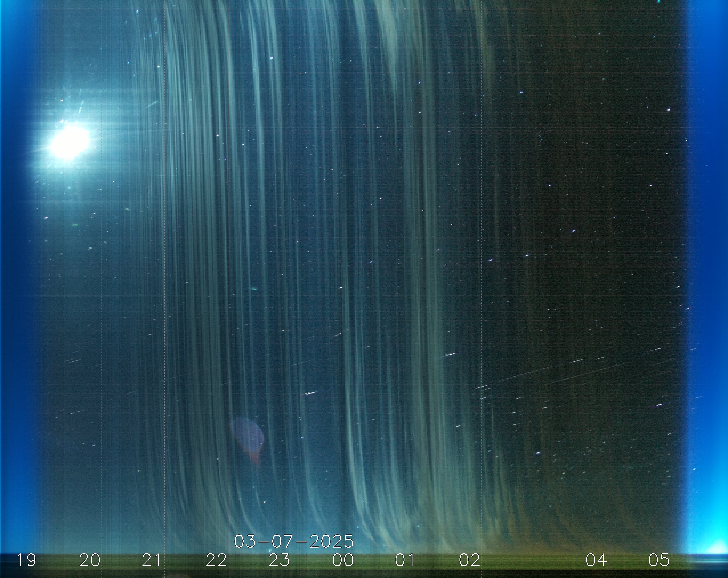Click the 19 hour label
Screen dimensions: 728x578
[26, 560]
